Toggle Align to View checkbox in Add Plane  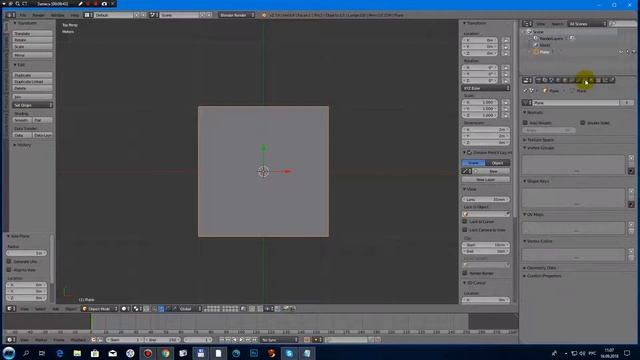(x=9, y=270)
